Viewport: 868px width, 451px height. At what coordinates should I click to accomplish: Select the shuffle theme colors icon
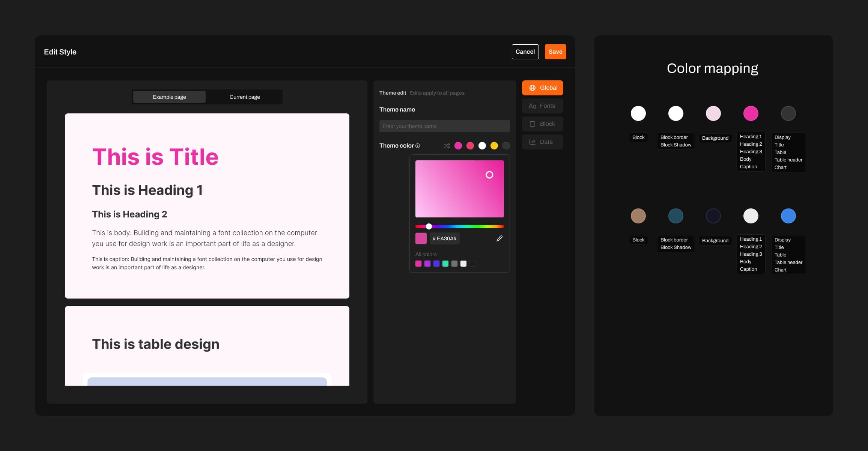(x=447, y=146)
